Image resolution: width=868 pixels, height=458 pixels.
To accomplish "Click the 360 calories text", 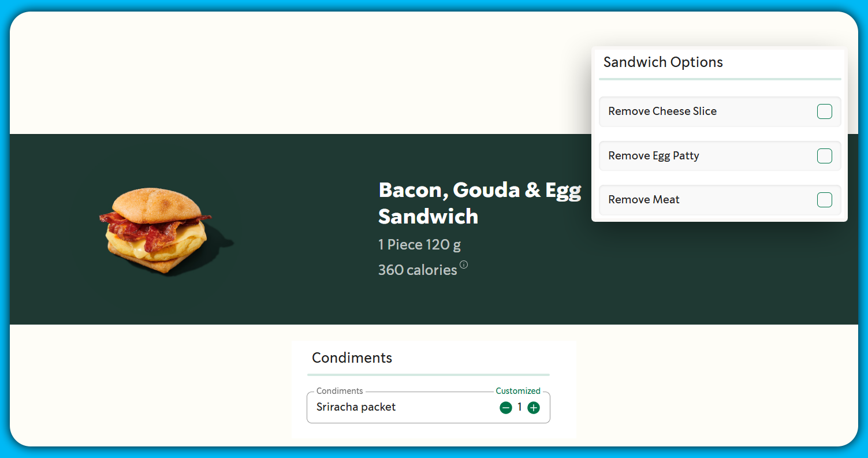I will click(x=417, y=270).
